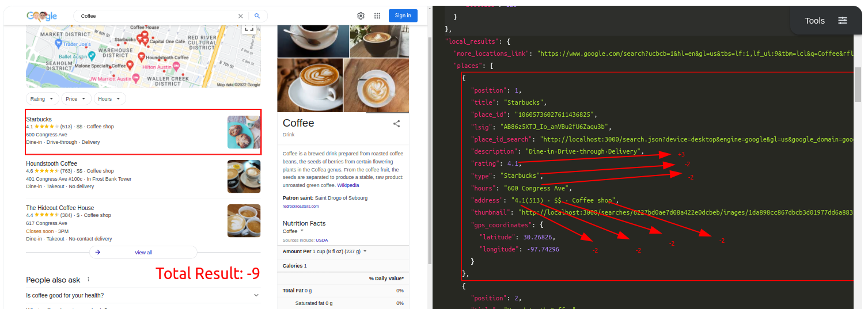Screen dimensions: 868x309
Task: Open the Amount Per serving size dropdown
Action: (x=325, y=251)
